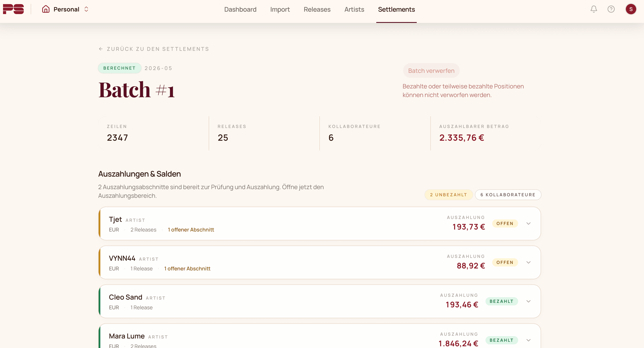This screenshot has width=644, height=348.
Task: Go to the Dashboard tab
Action: point(240,10)
